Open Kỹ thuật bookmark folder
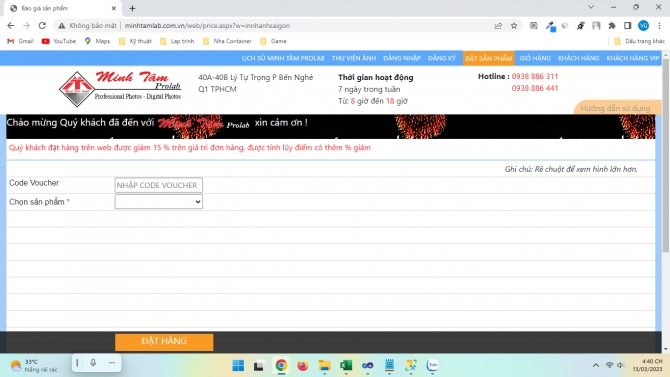This screenshot has width=670, height=377. pos(135,41)
